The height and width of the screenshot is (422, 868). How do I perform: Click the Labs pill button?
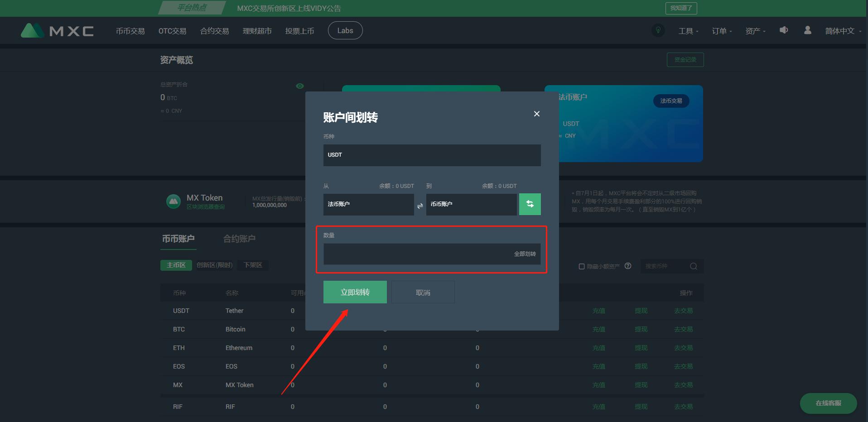(345, 30)
